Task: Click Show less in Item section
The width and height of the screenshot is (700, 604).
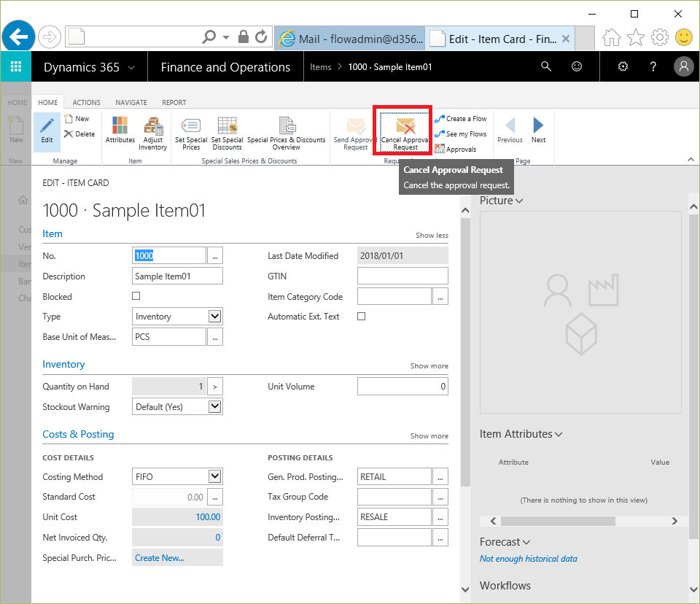Action: (432, 236)
